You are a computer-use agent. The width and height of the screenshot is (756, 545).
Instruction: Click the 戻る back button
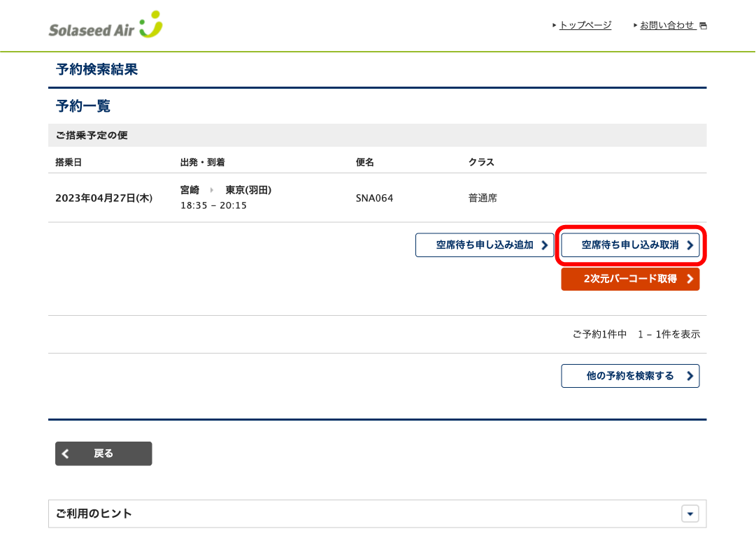coord(104,453)
